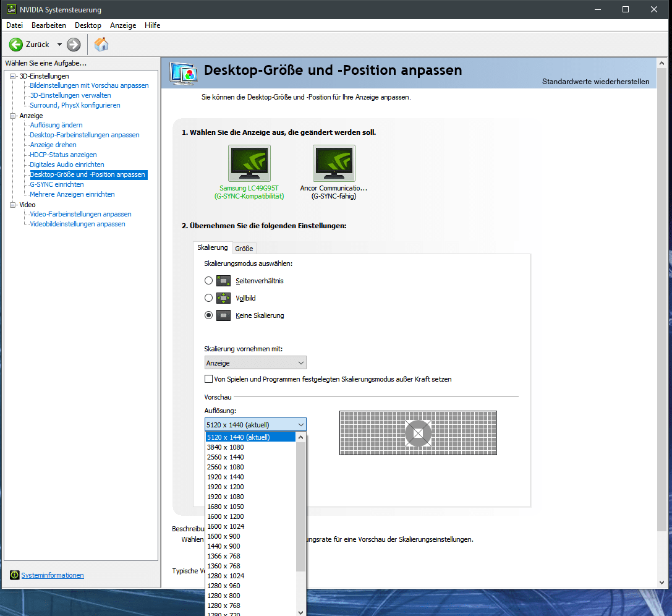The width and height of the screenshot is (672, 616).
Task: Select the Vollbild radio button
Action: point(209,298)
